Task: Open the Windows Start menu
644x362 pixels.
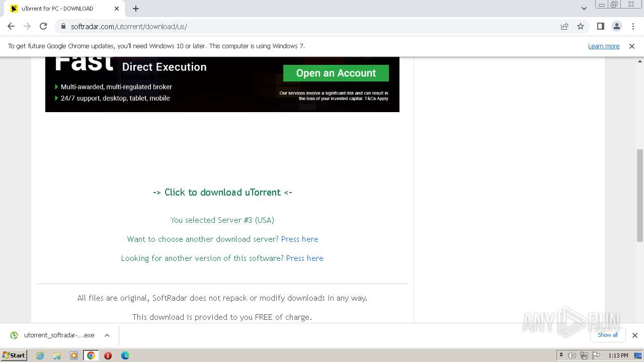Action: click(x=14, y=355)
